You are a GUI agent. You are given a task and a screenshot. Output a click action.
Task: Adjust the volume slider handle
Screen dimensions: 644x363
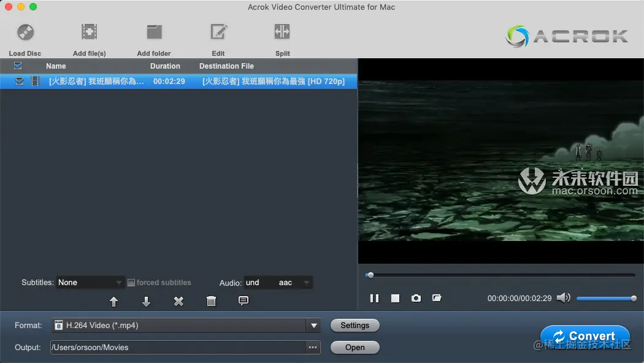pos(634,299)
